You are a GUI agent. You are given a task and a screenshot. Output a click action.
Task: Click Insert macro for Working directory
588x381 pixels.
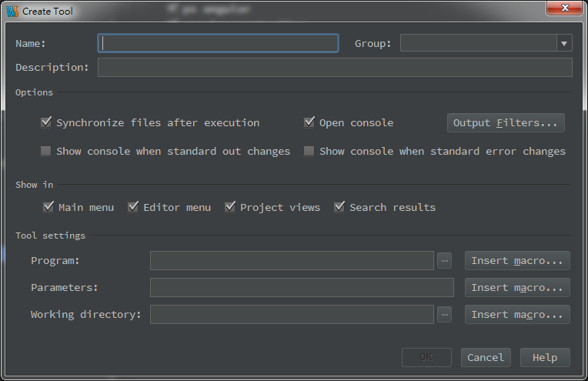[x=517, y=315]
